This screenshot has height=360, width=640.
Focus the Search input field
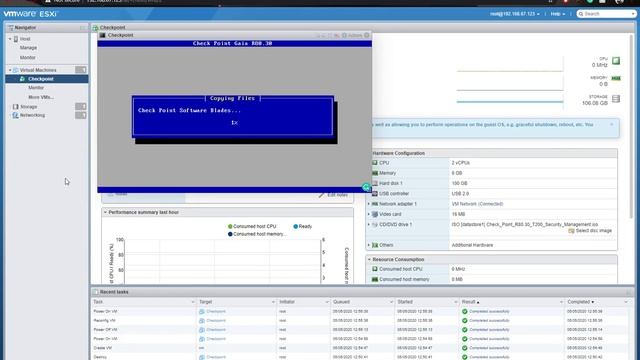point(607,14)
